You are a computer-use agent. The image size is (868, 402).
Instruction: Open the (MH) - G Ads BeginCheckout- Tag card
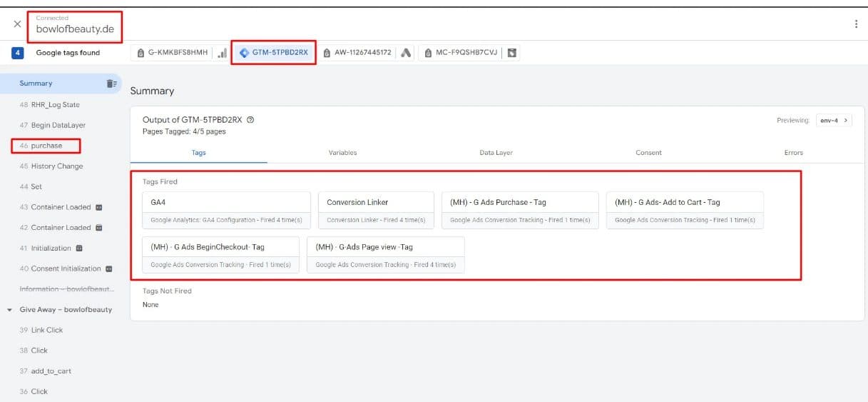click(x=221, y=255)
